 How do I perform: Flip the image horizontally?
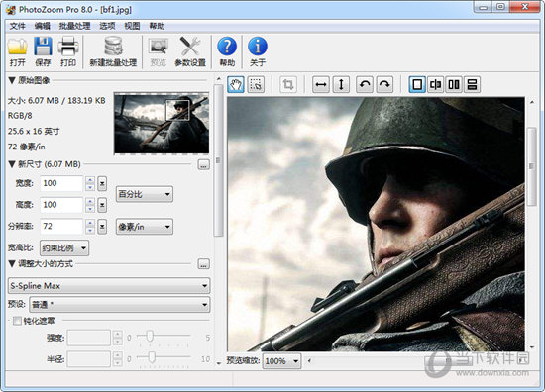coord(321,84)
